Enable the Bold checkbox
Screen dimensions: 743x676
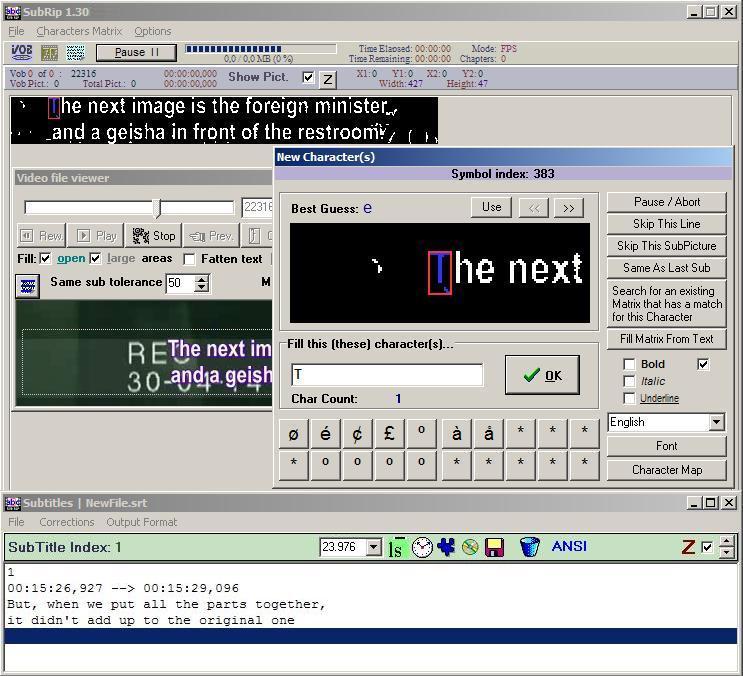click(629, 364)
